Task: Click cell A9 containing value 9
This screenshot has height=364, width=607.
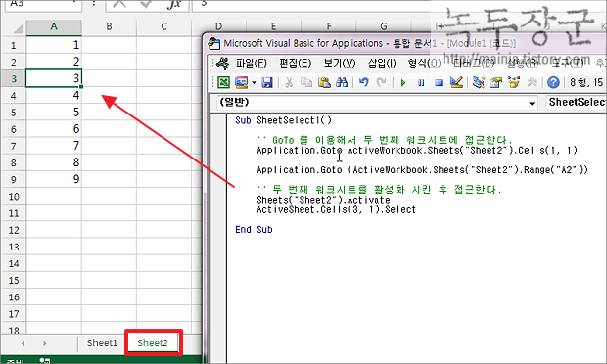Action: click(54, 179)
